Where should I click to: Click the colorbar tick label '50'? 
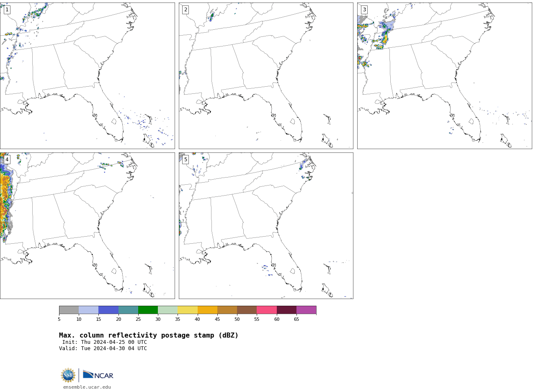[x=237, y=320]
